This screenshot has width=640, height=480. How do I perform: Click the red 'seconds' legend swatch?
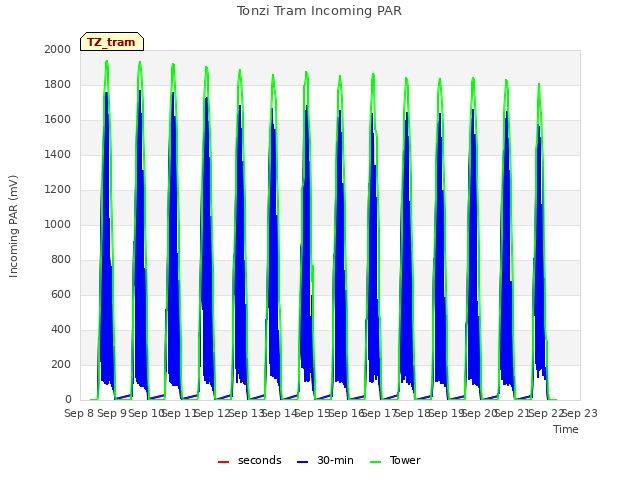[x=223, y=462]
